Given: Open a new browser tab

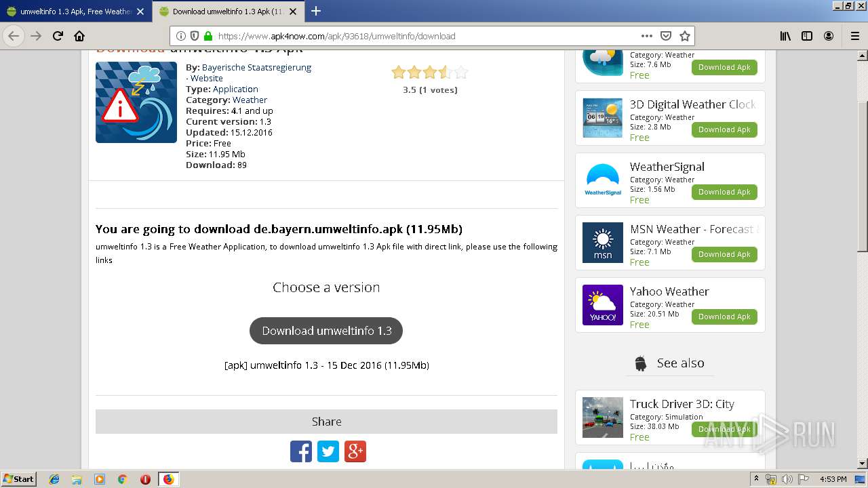Looking at the screenshot, I should [x=316, y=11].
